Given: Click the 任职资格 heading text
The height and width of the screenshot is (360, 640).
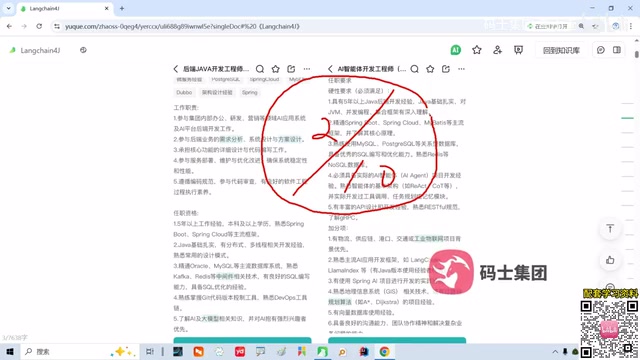Looking at the screenshot, I should (186, 213).
